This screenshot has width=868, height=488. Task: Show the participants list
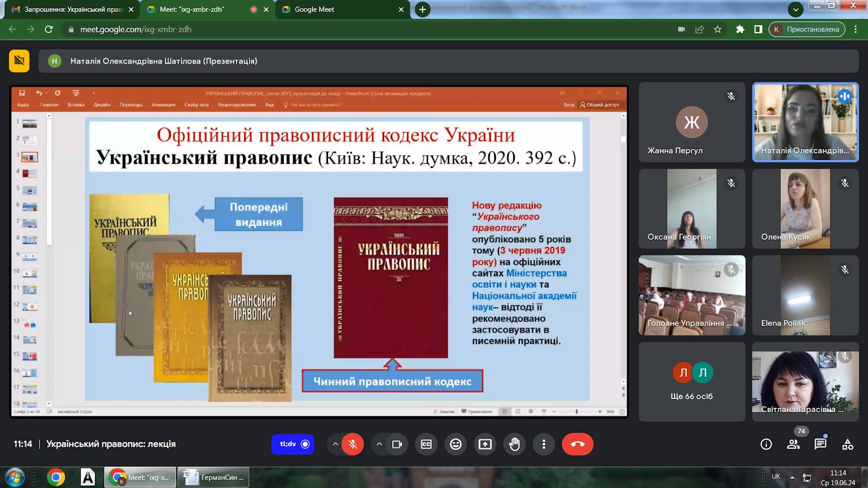[794, 444]
